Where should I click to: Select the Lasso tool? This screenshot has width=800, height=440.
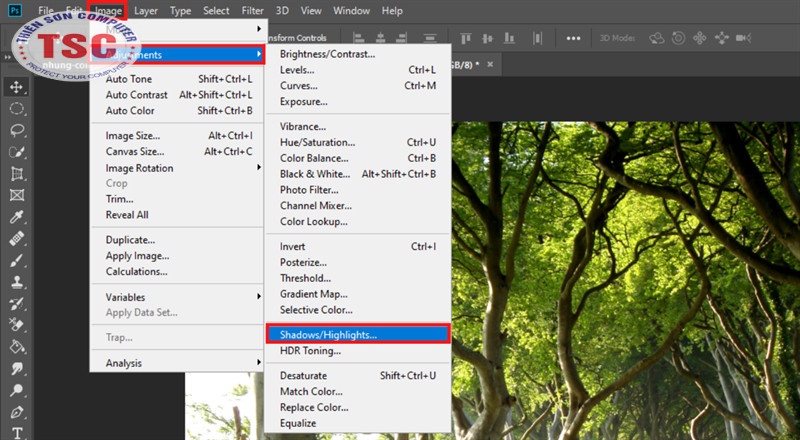coord(17,130)
